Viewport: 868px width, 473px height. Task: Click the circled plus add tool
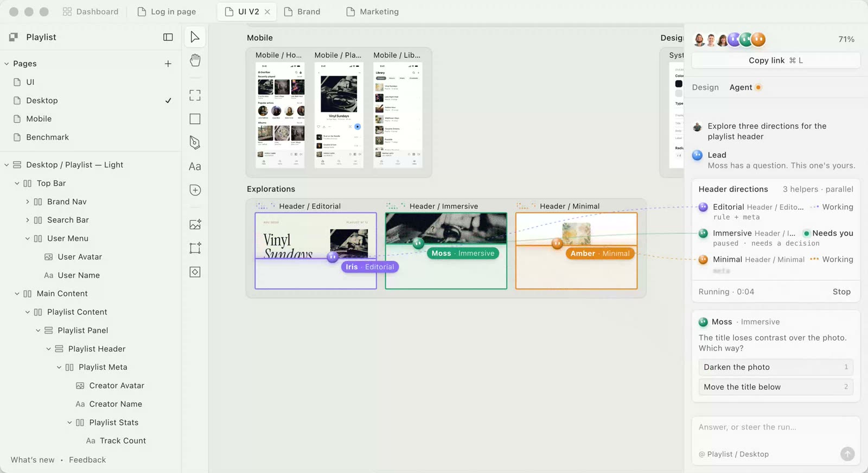coord(195,190)
